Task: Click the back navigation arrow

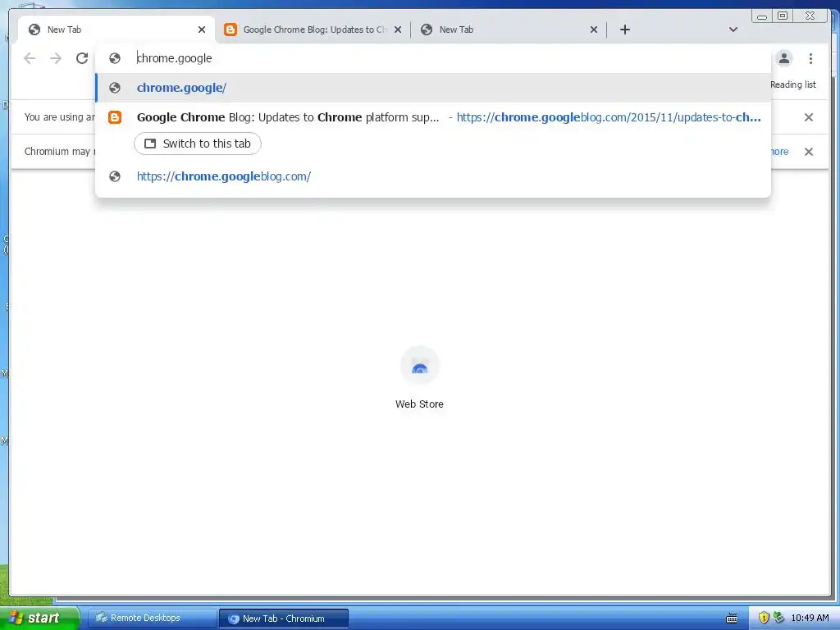Action: [30, 58]
